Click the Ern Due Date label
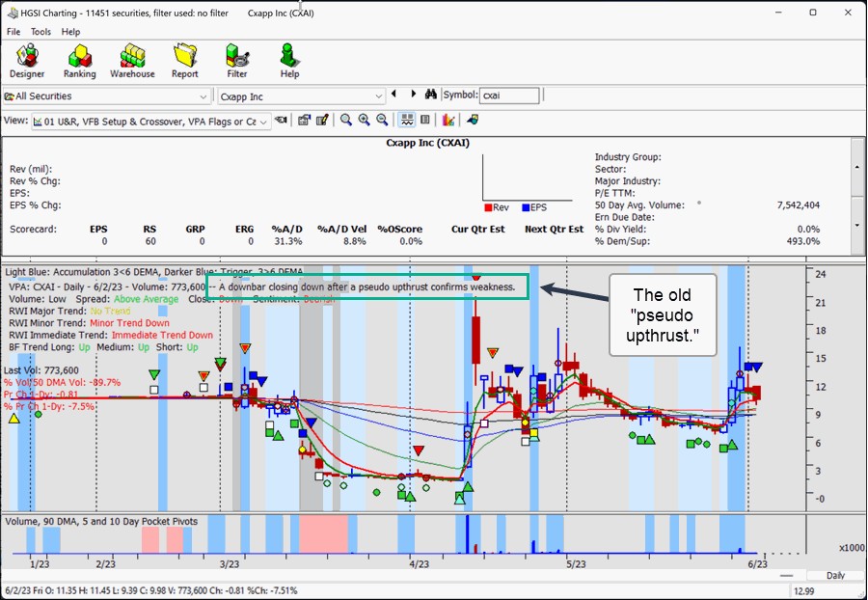This screenshot has width=868, height=600. 624,218
